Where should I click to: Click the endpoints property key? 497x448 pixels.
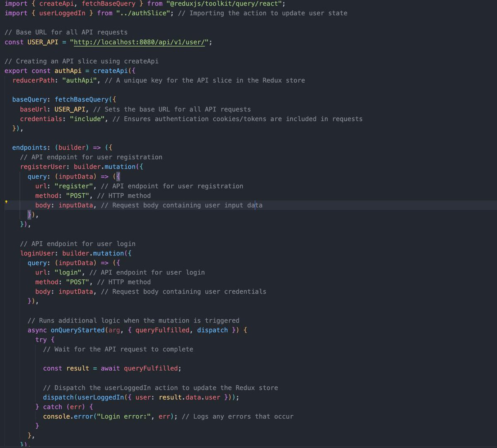click(29, 148)
